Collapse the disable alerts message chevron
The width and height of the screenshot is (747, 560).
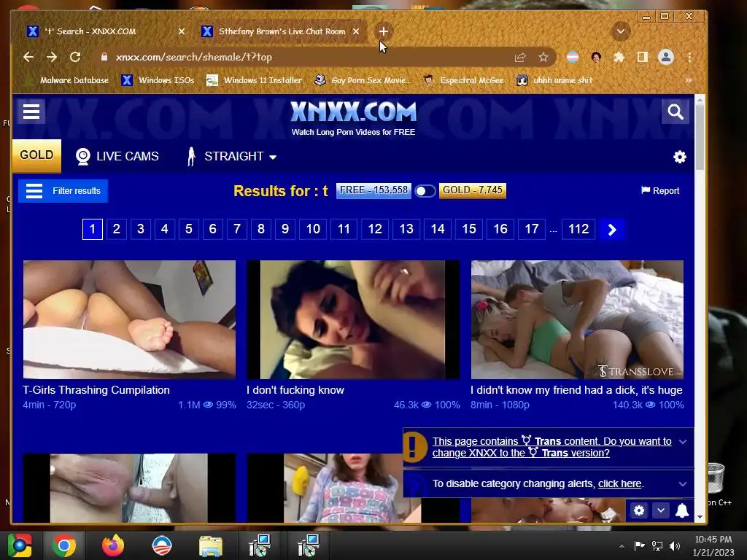click(683, 484)
